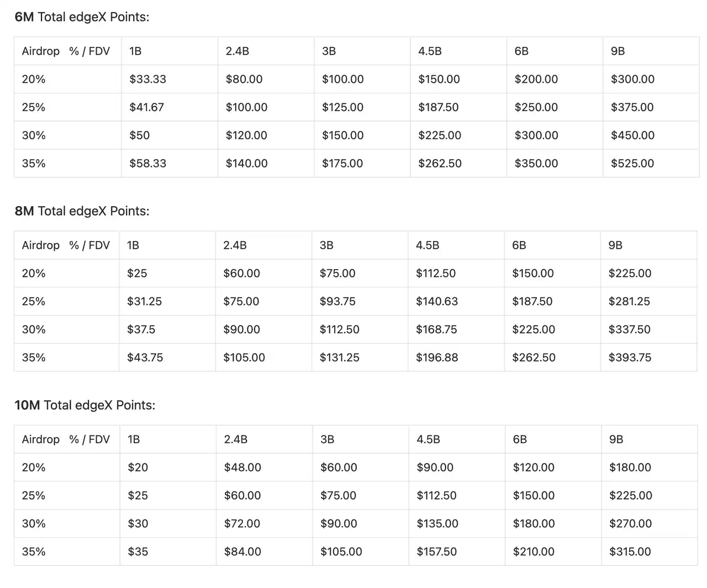Click the "10M Total edgeX Points" heading
Image resolution: width=707 pixels, height=588 pixels.
[85, 405]
